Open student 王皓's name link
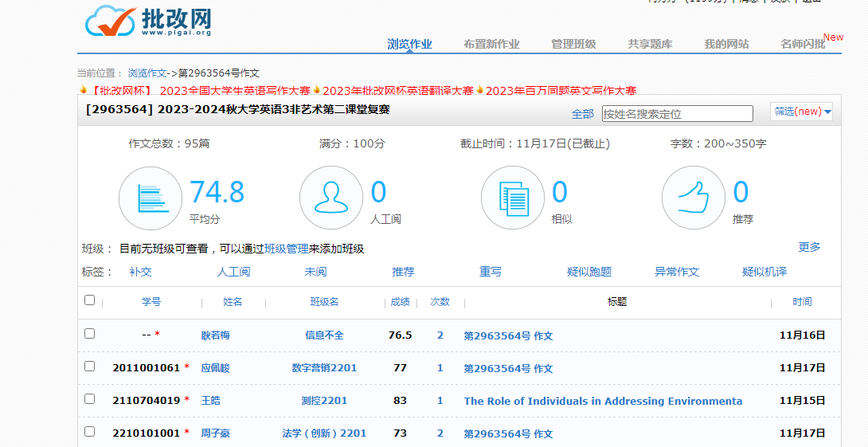Viewport: 868px width, 447px height. [x=210, y=401]
